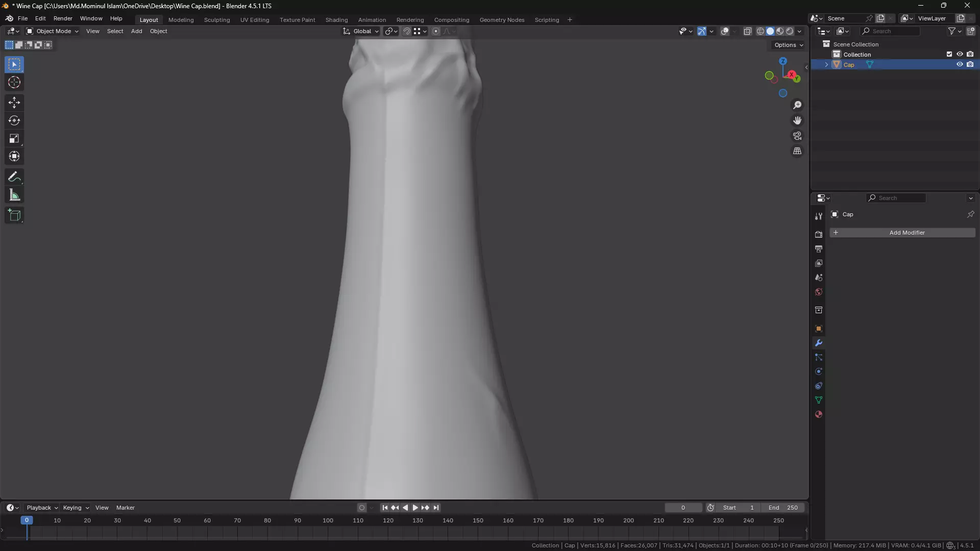The image size is (980, 551).
Task: Switch to the UV Editing workspace tab
Action: [255, 20]
